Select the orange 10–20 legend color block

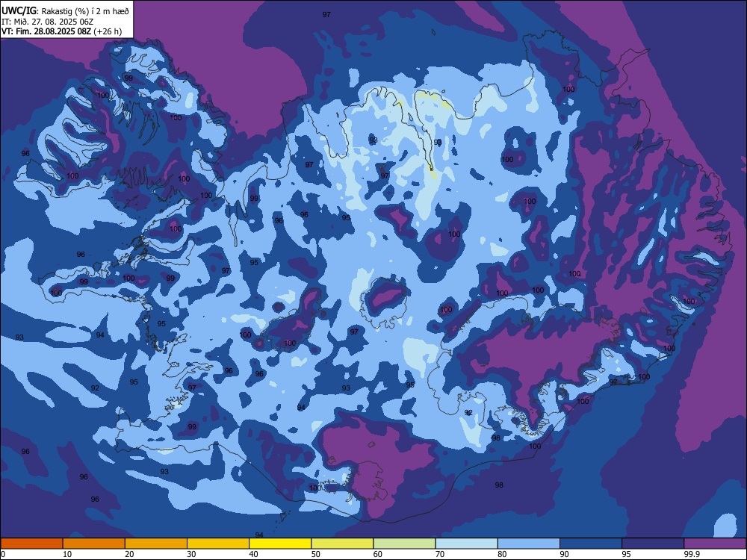[94, 544]
